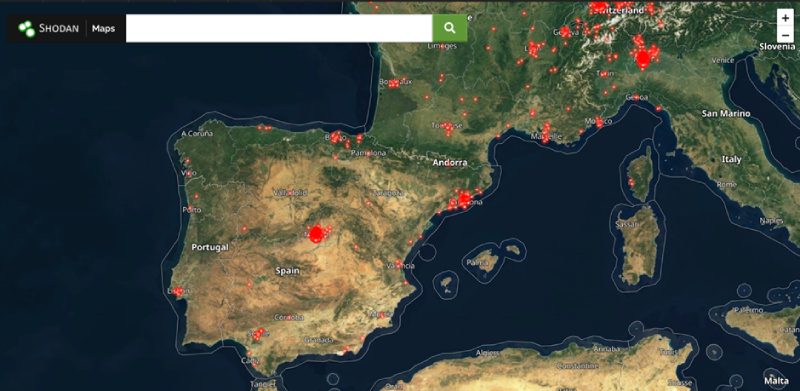This screenshot has width=800, height=391.
Task: Click the Shodan logo icon
Action: click(27, 29)
